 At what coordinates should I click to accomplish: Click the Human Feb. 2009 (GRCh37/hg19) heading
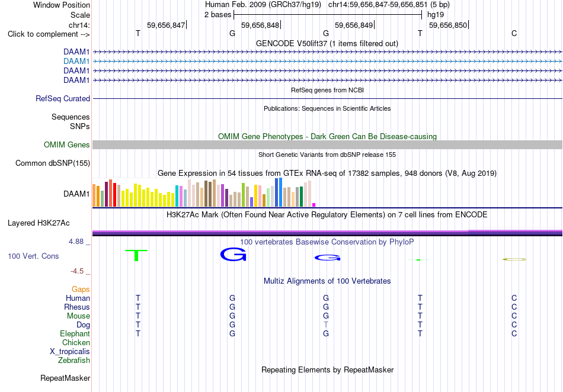(x=264, y=5)
